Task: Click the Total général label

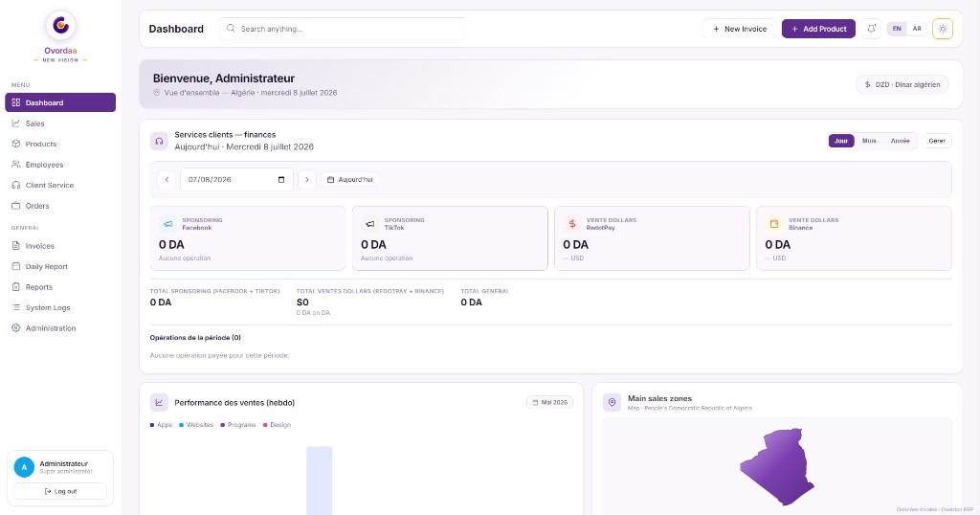Action: tap(485, 291)
